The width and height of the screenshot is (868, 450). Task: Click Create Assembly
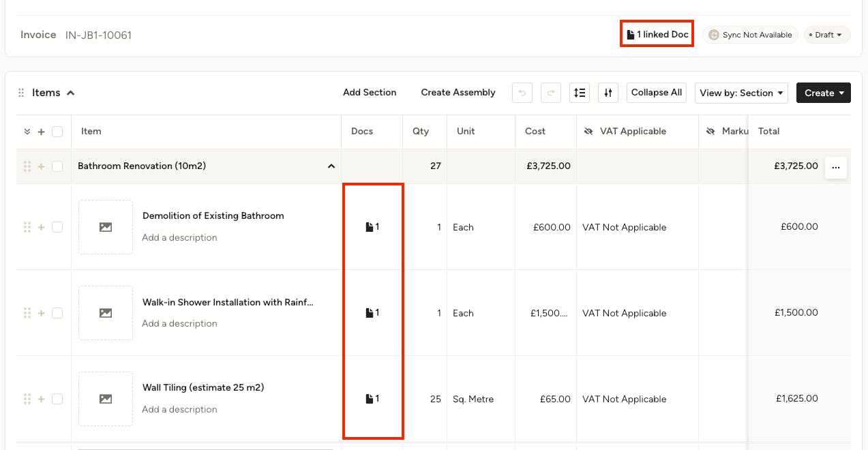click(x=458, y=92)
